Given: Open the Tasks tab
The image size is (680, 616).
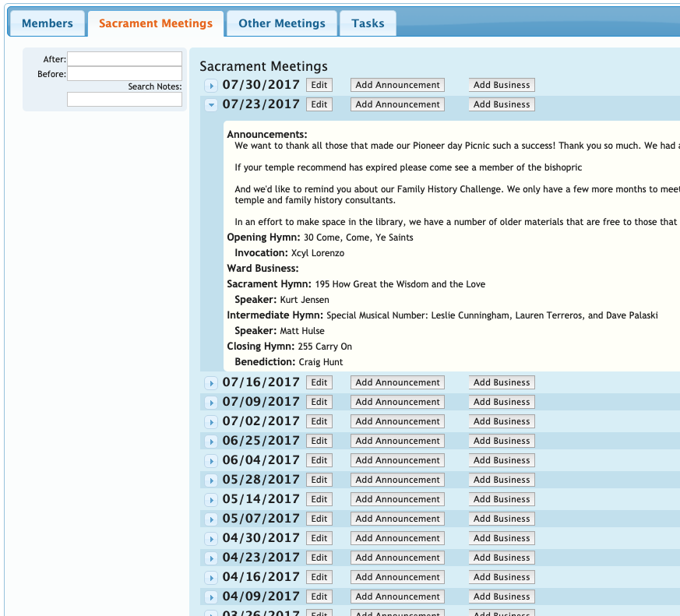Looking at the screenshot, I should pyautogui.click(x=368, y=23).
